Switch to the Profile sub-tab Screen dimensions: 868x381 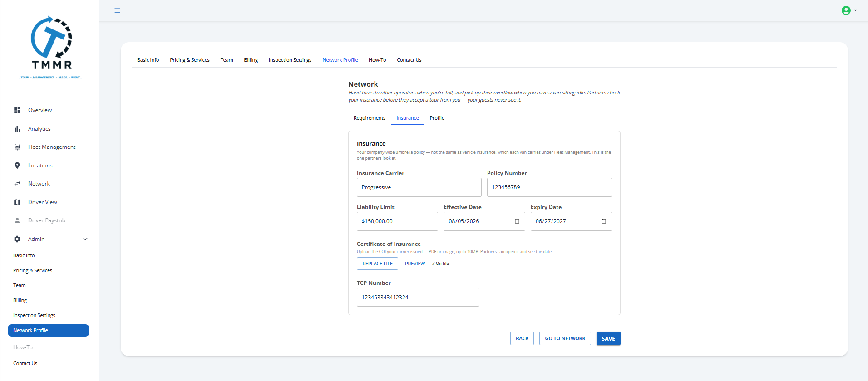coord(437,118)
